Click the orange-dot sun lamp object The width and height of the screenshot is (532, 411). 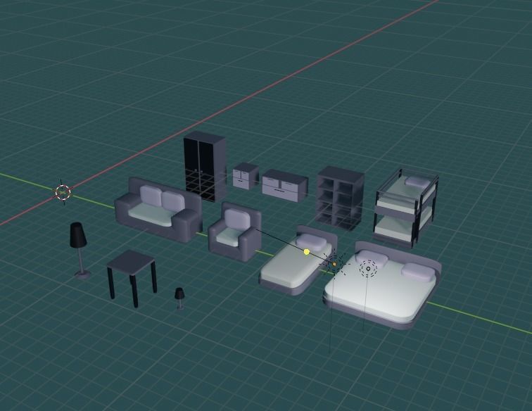tap(334, 264)
